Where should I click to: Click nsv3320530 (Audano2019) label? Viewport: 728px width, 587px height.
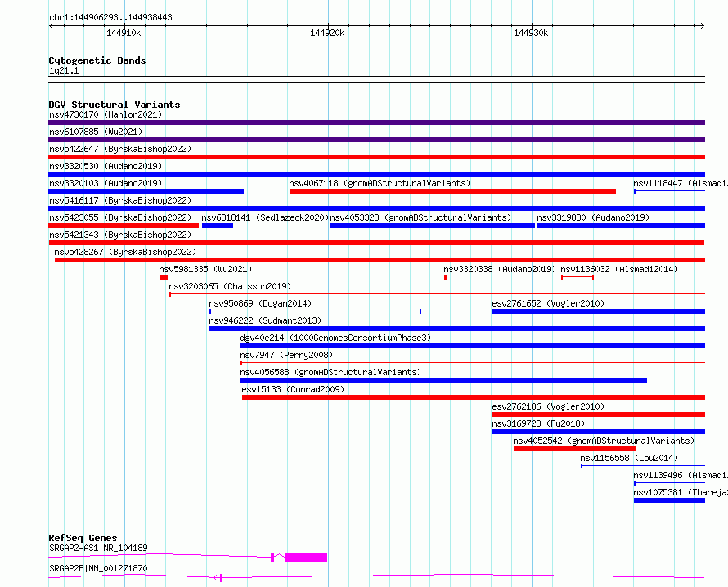106,166
